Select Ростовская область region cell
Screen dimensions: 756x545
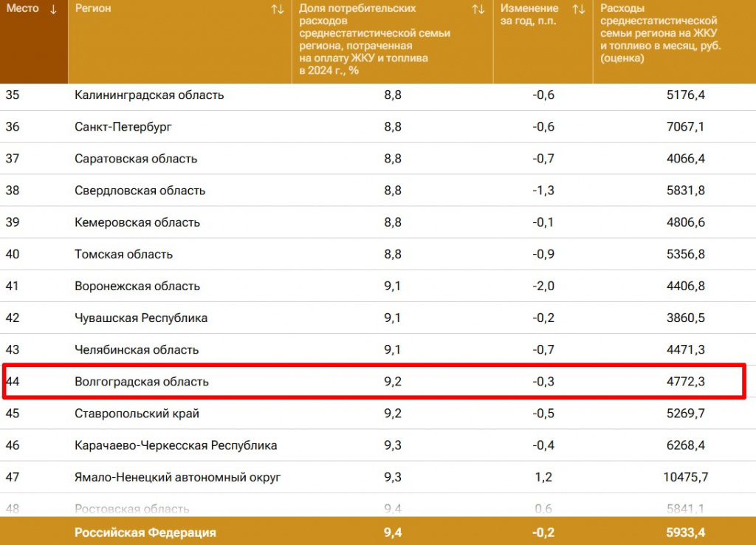[131, 509]
